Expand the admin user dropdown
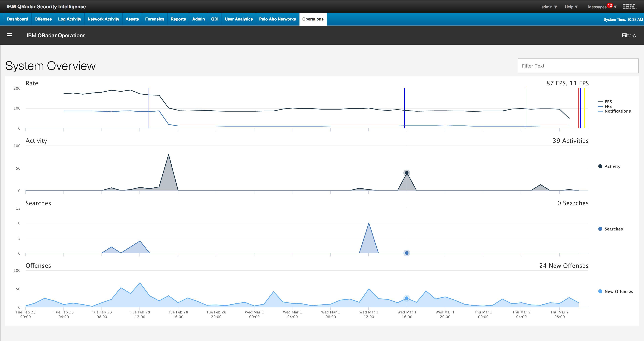 point(549,7)
